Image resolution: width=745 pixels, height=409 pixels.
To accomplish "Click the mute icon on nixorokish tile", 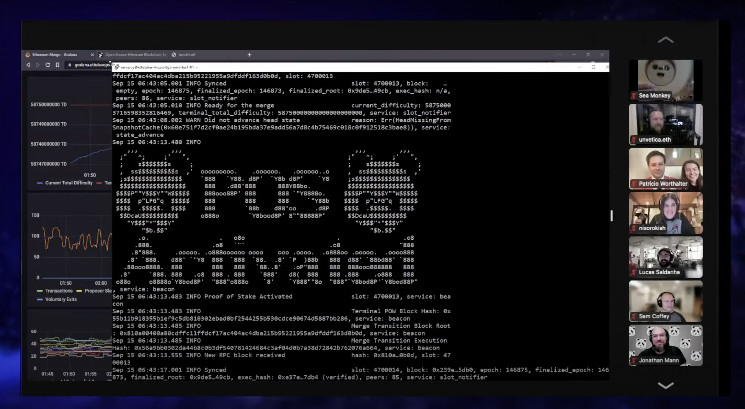I will pos(634,228).
